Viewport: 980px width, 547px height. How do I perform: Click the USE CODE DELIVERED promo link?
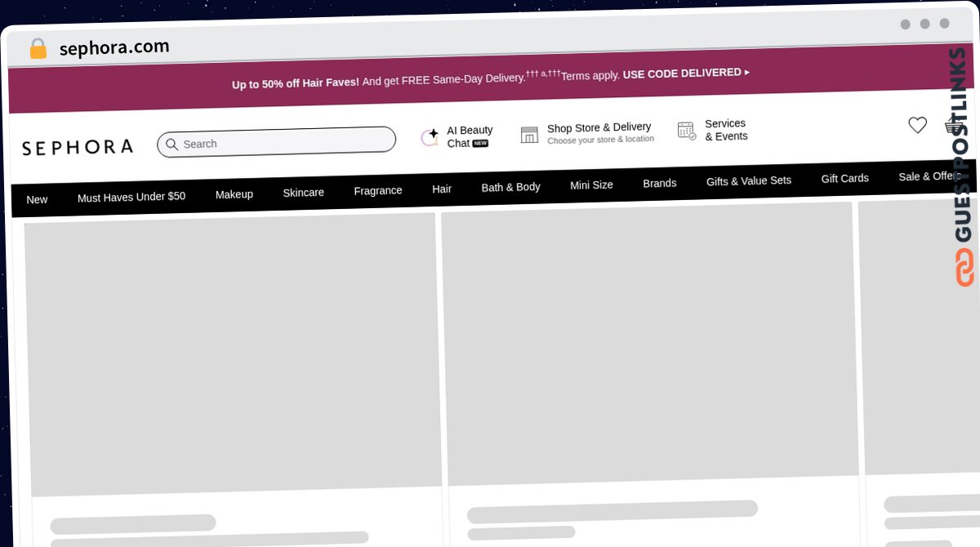(686, 73)
